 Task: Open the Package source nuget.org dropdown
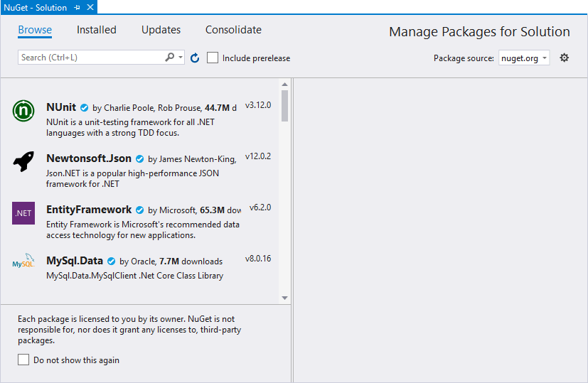523,58
